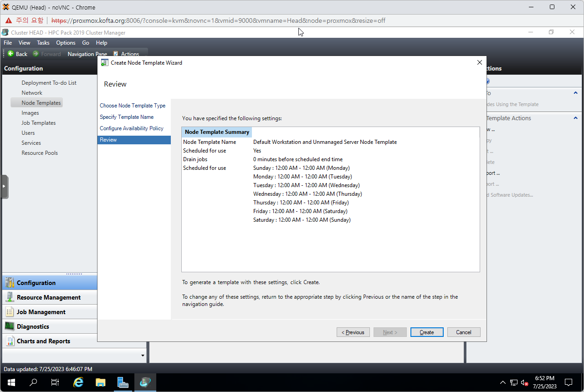The image size is (584, 392).
Task: Show hidden system tray icons
Action: [502, 382]
